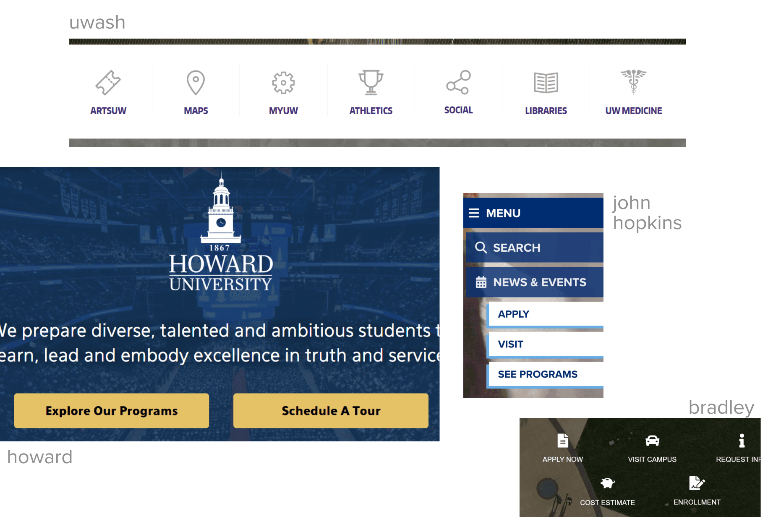The width and height of the screenshot is (768, 532).
Task: Click Explore Our Programs button
Action: (x=112, y=411)
